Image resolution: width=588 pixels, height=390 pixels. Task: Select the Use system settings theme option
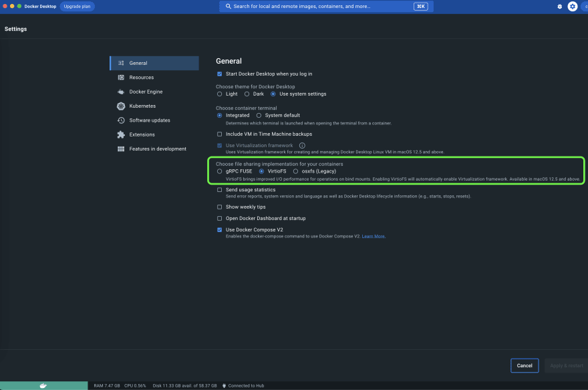click(273, 94)
